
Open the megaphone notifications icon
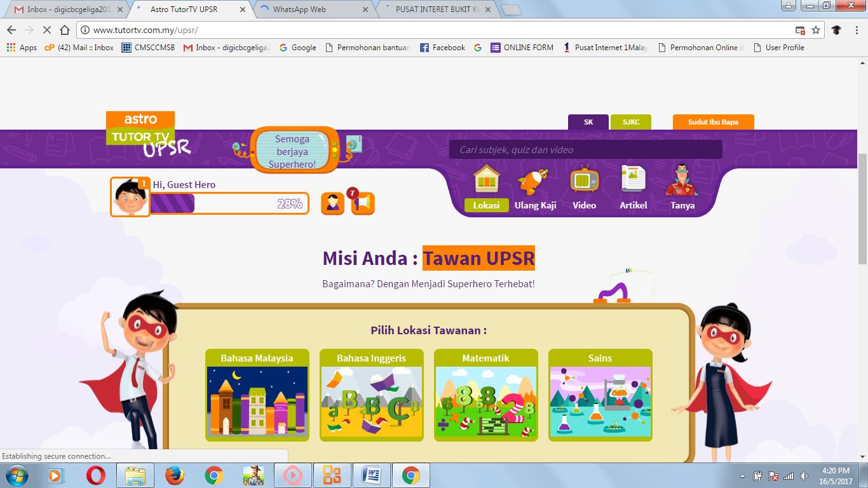363,203
